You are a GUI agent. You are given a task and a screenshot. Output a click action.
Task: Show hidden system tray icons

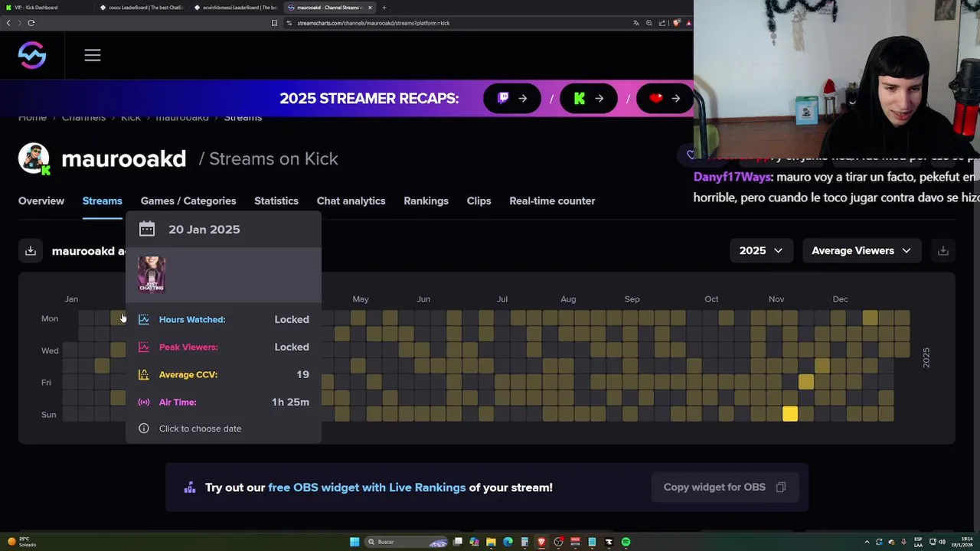[867, 542]
